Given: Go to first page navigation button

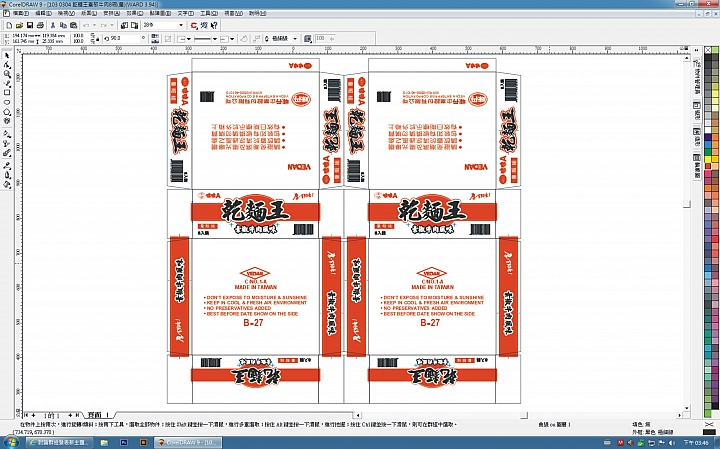Looking at the screenshot, I should click(x=27, y=415).
